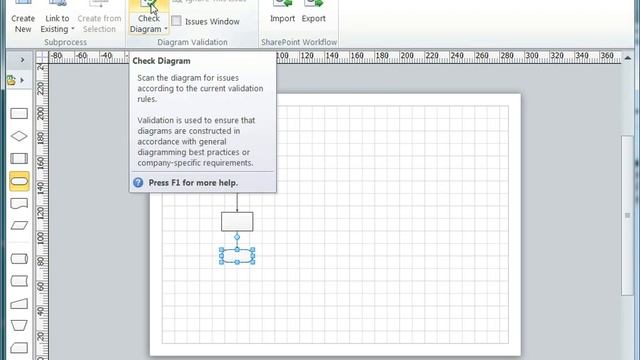The width and height of the screenshot is (640, 360).
Task: Select the Subprocess shape stencil
Action: coord(19,158)
